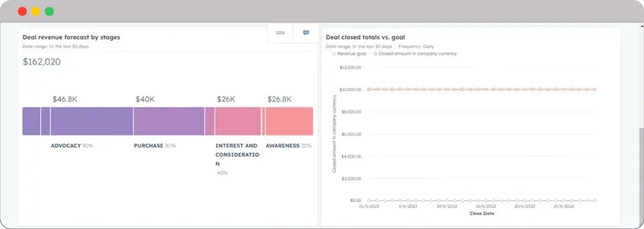Image resolution: width=644 pixels, height=229 pixels.
Task: Open Deal revenue forecast by stages title
Action: coord(71,37)
